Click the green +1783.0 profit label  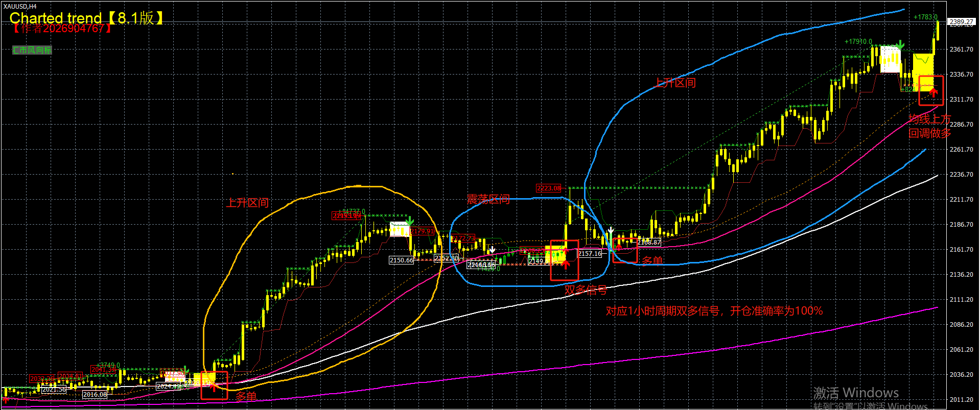(x=925, y=17)
